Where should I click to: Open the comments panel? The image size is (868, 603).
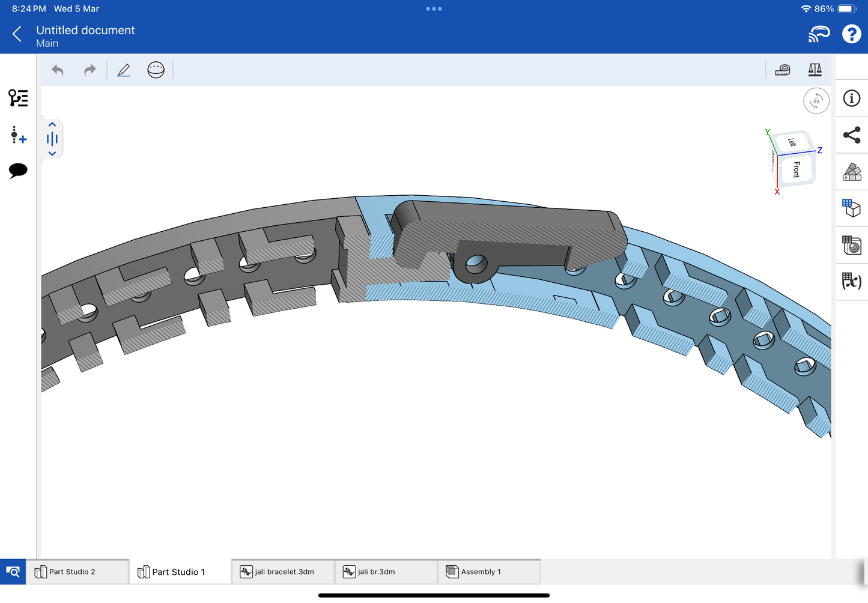[x=18, y=171]
